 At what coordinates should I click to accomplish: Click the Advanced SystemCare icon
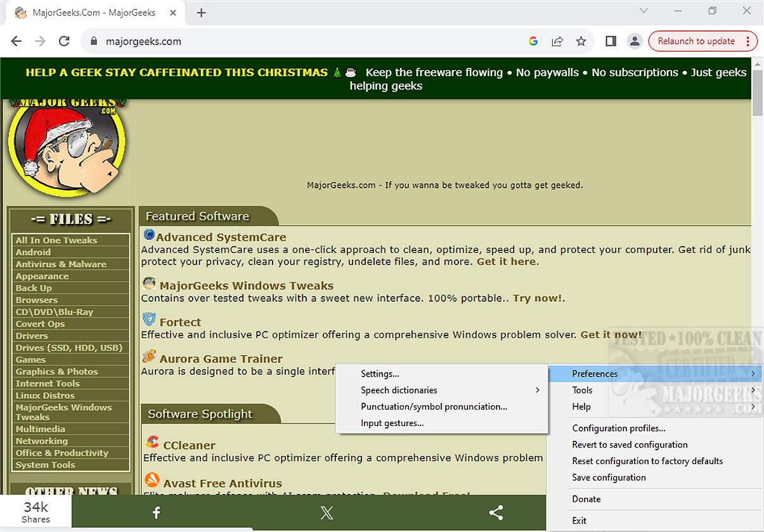[149, 235]
